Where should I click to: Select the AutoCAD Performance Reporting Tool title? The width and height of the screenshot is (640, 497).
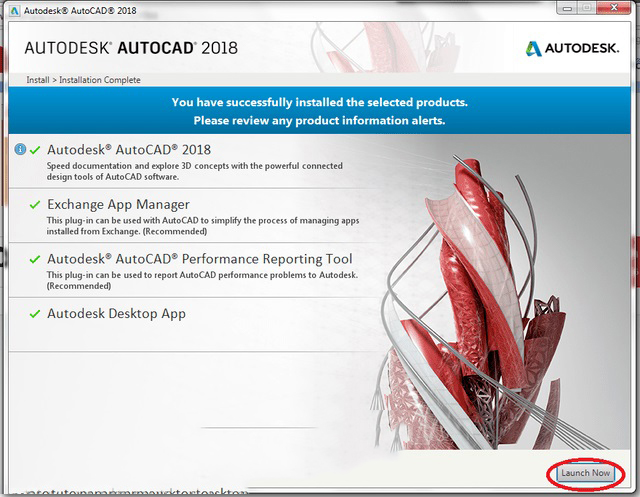[200, 259]
